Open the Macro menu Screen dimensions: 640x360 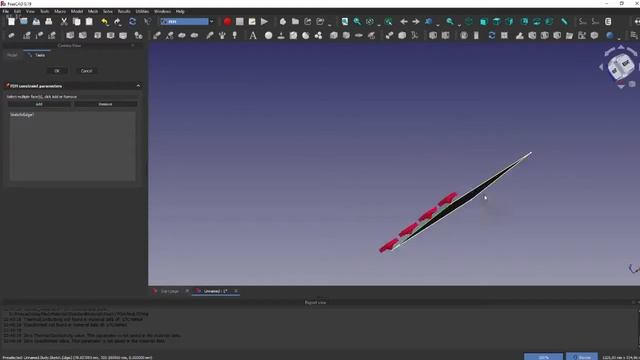60,11
